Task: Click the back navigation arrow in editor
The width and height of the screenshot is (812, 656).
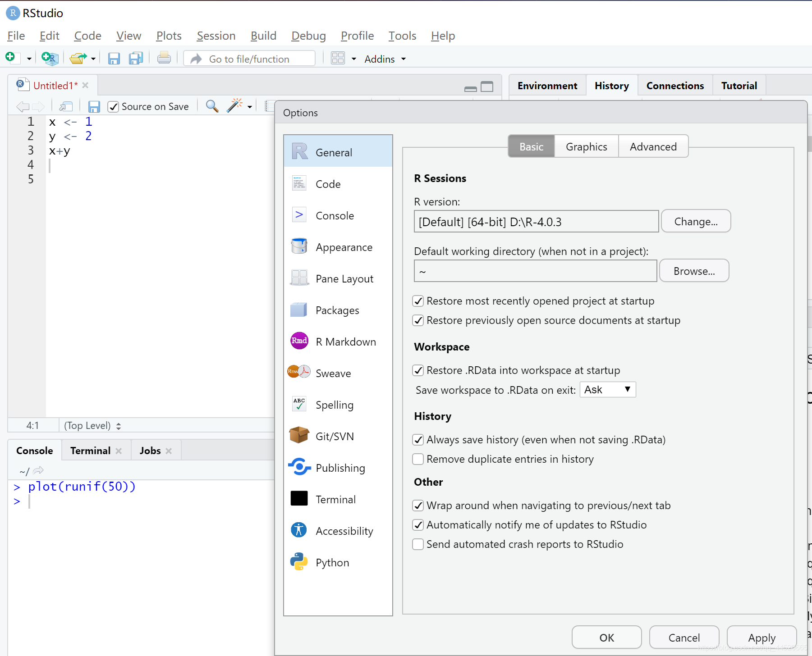Action: (x=23, y=107)
